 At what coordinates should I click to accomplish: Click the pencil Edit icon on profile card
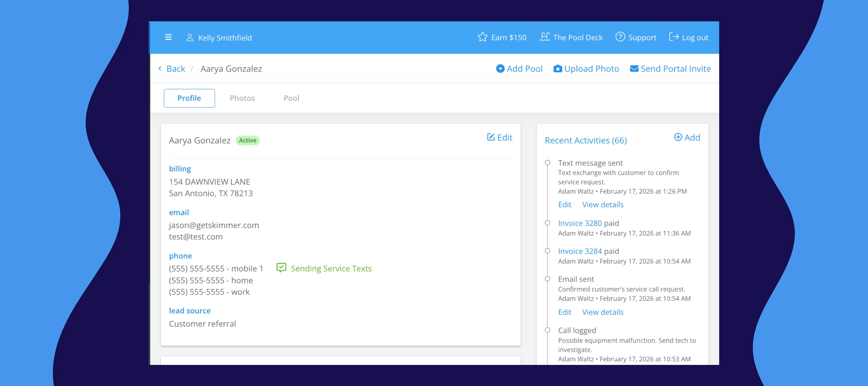pyautogui.click(x=491, y=137)
